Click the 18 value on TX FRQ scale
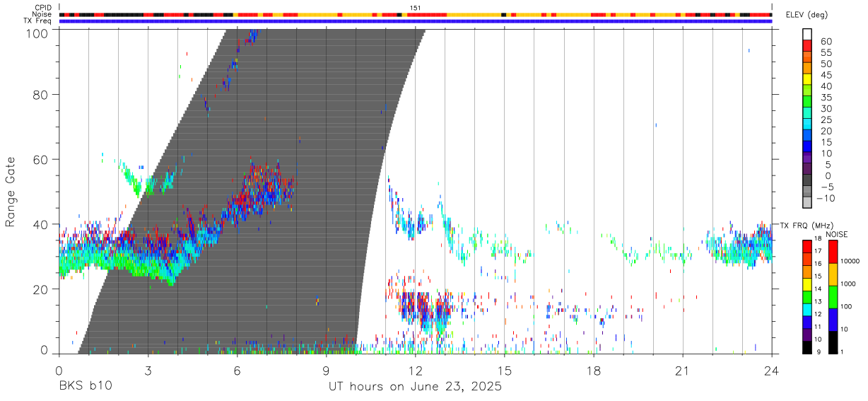This screenshot has width=868, height=401. [x=816, y=238]
